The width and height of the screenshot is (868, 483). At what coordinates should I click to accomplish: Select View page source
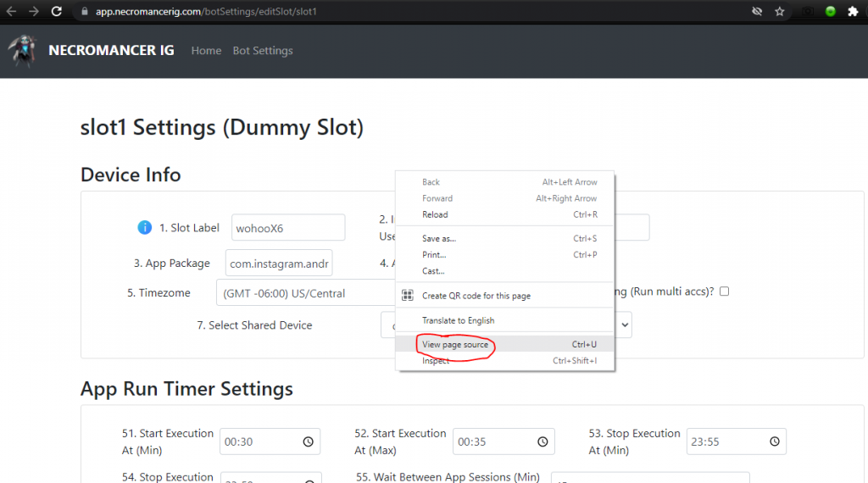tap(505, 344)
